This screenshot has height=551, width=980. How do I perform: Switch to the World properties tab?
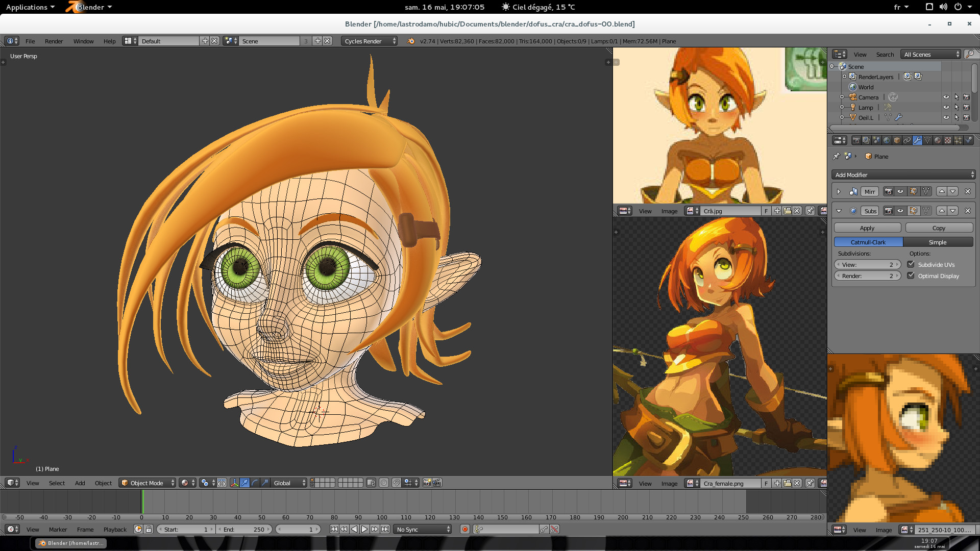coord(887,140)
